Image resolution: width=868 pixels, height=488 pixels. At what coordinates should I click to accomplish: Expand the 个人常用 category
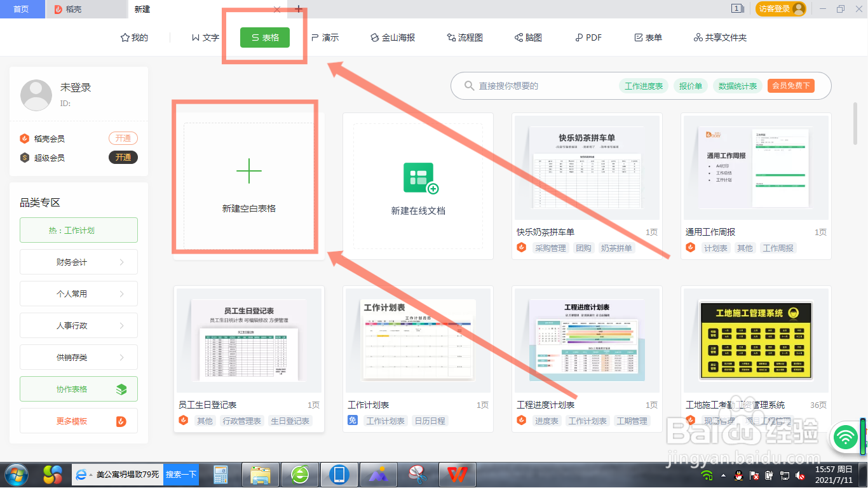[x=79, y=294]
